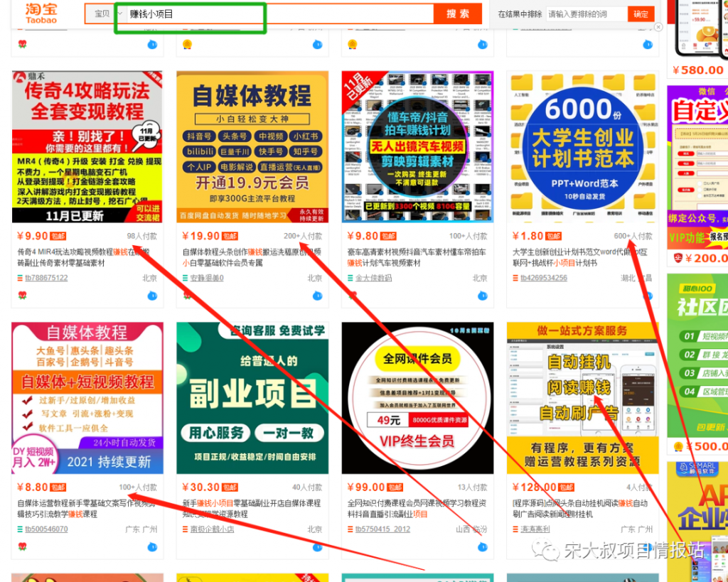This screenshot has height=582, width=728.
Task: Open the yellow 自媒体教程 19.9元会员 product image
Action: click(x=252, y=146)
